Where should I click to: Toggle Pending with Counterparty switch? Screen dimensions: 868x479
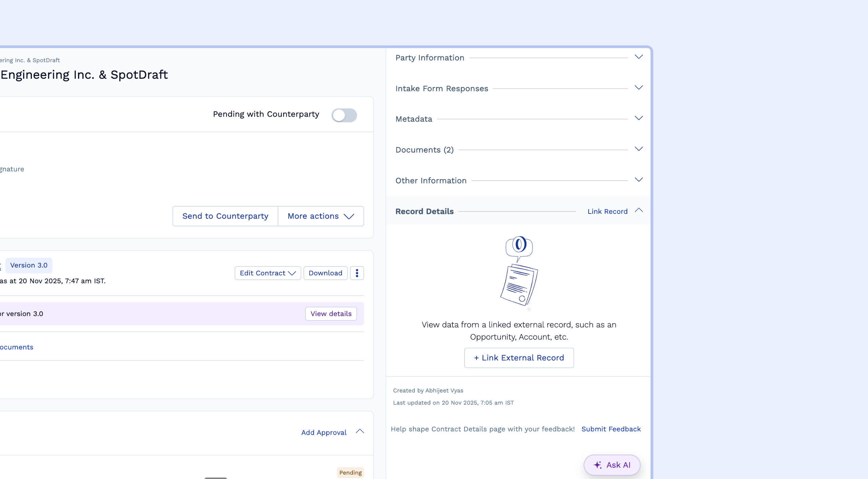(x=344, y=115)
